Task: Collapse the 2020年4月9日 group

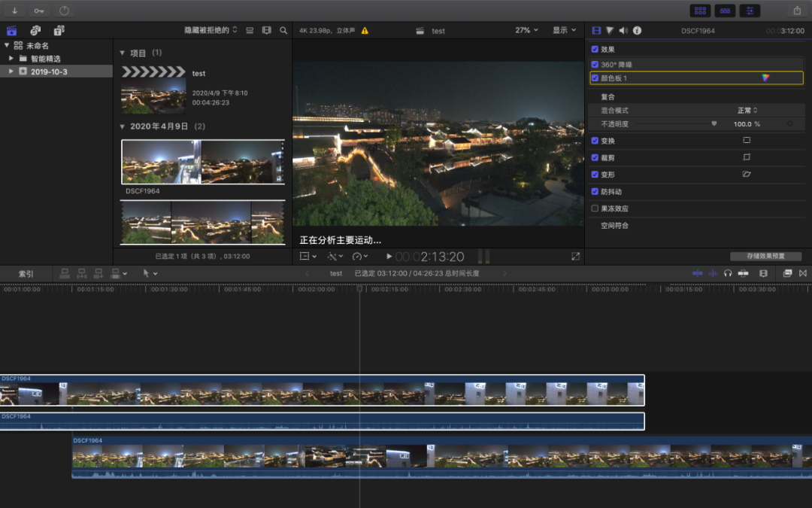Action: [123, 126]
